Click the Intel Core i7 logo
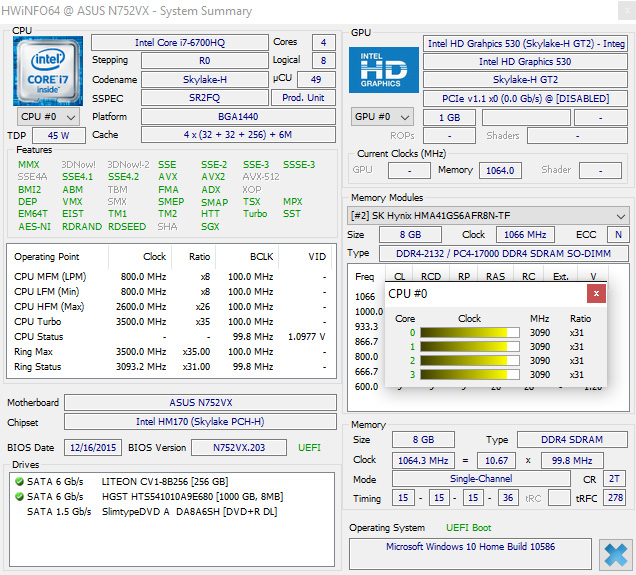This screenshot has height=575, width=636. [48, 71]
